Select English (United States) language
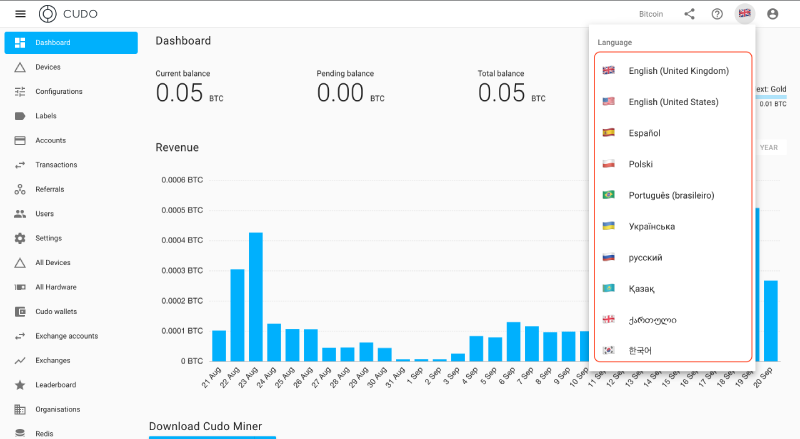 pyautogui.click(x=672, y=102)
